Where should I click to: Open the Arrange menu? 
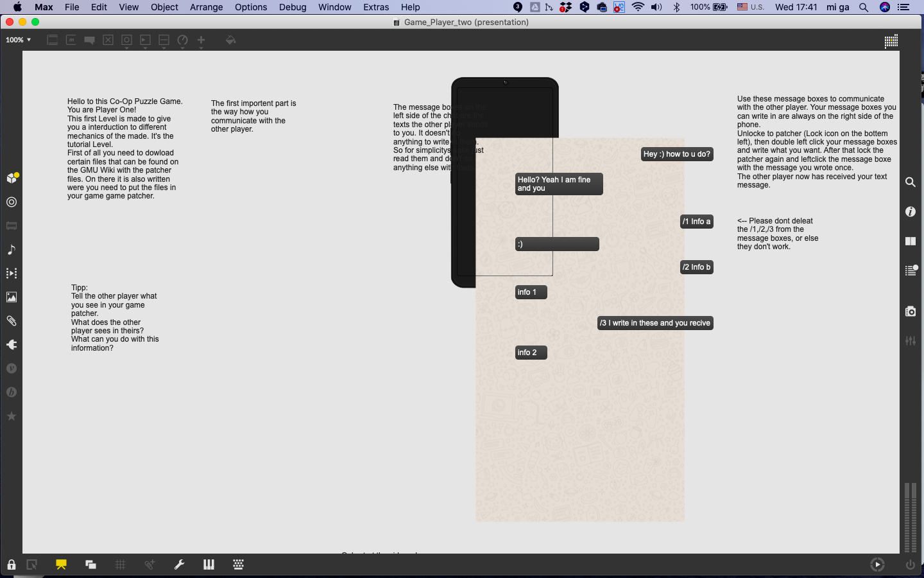click(x=206, y=7)
